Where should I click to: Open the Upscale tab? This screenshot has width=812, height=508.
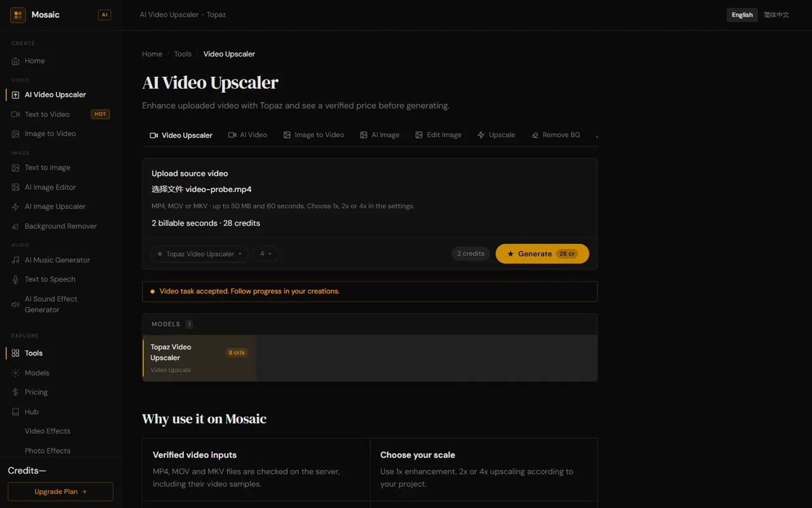[496, 135]
